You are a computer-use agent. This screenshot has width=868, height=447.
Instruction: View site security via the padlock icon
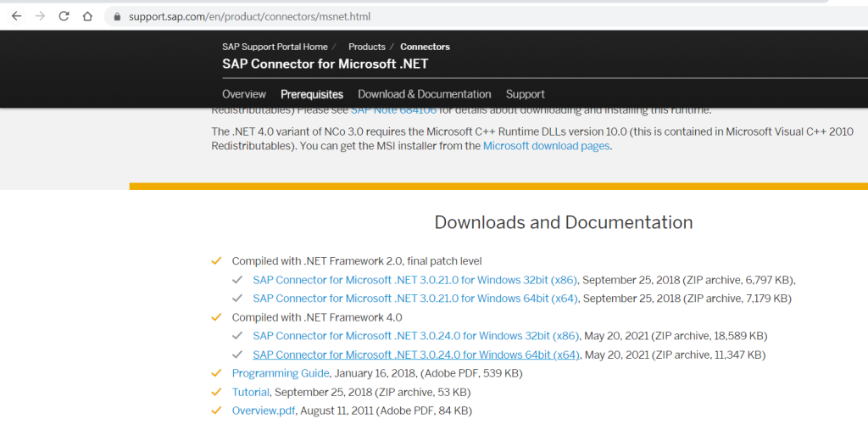click(117, 17)
